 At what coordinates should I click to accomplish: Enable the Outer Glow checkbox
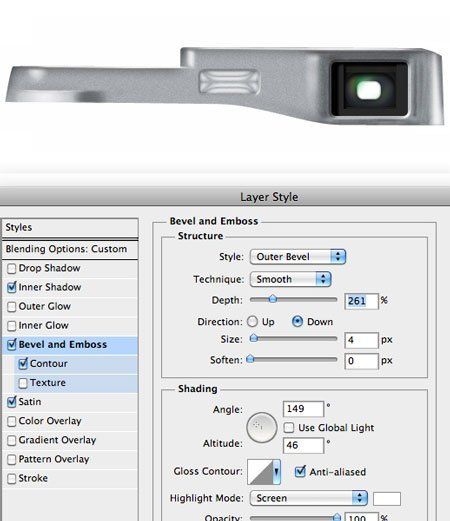click(12, 307)
